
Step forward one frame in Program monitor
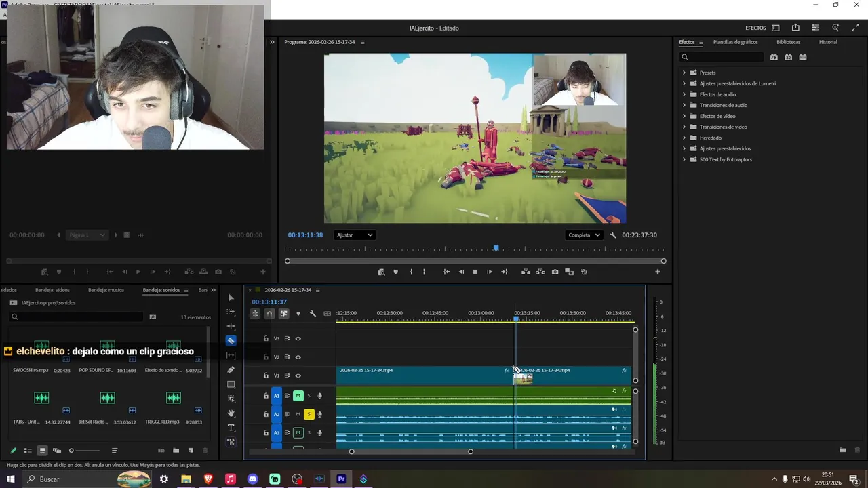[490, 272]
